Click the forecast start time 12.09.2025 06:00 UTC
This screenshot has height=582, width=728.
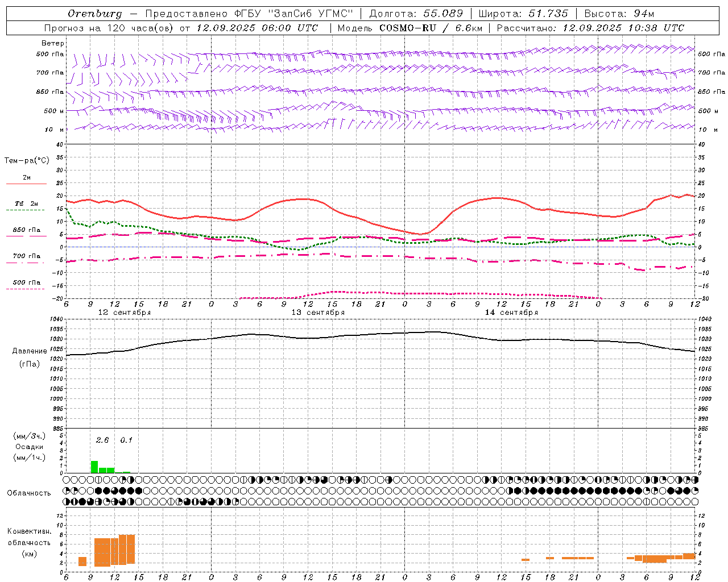click(x=257, y=28)
